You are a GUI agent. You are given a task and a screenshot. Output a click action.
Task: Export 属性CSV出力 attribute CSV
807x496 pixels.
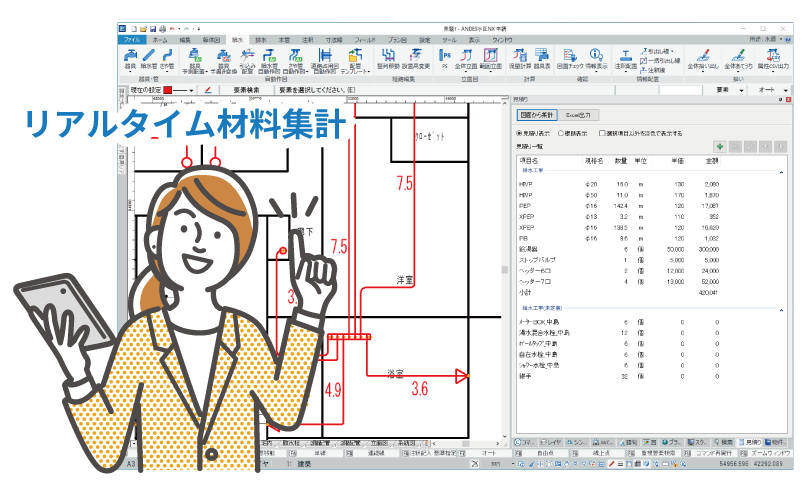(x=773, y=59)
